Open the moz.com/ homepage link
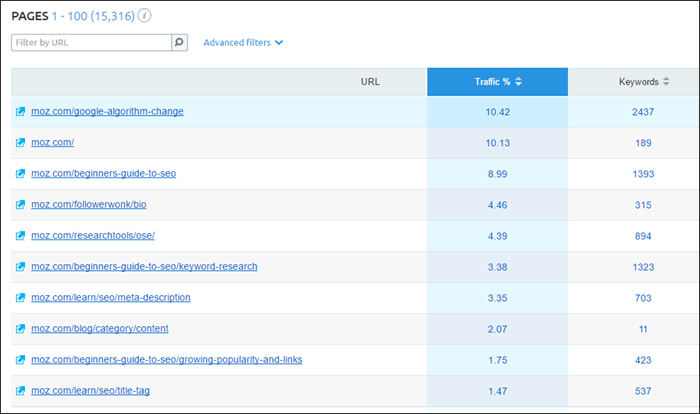This screenshot has width=700, height=414. coord(53,142)
